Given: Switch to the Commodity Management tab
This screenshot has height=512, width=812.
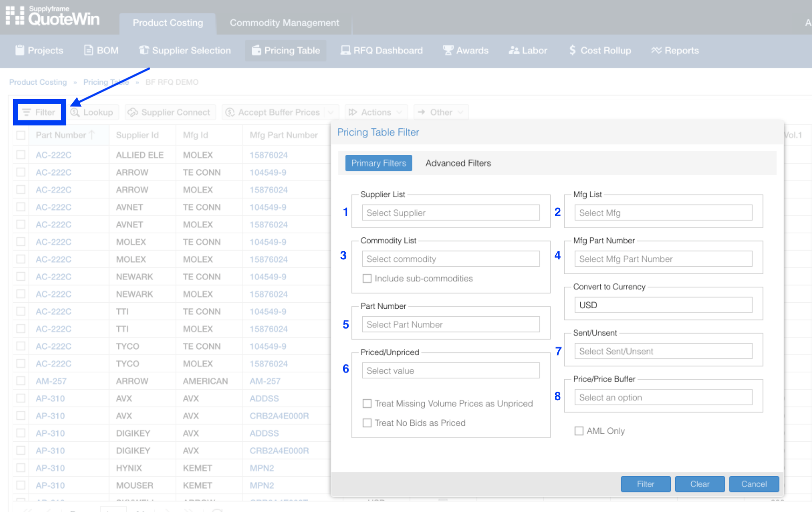Looking at the screenshot, I should point(284,23).
